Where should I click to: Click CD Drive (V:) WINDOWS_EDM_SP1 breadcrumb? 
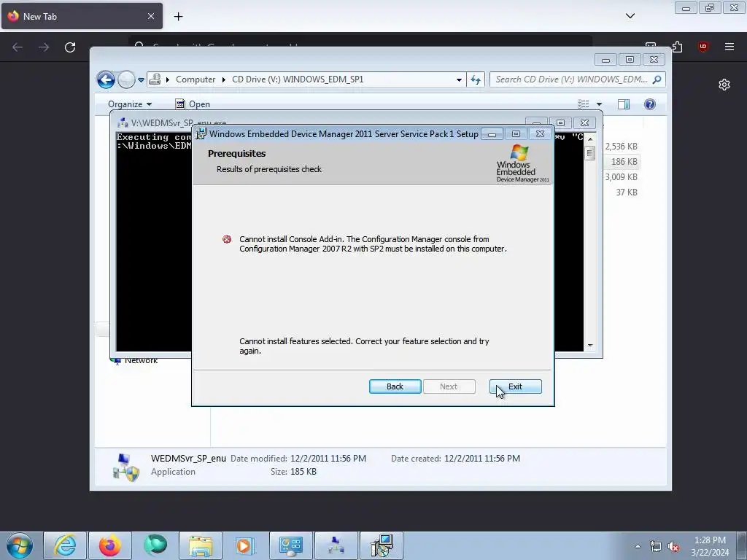(x=298, y=79)
